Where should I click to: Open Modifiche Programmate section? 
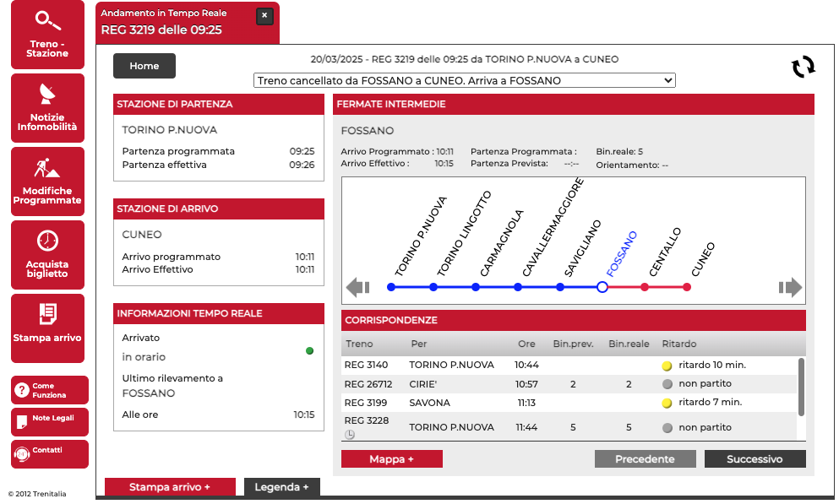[47, 182]
